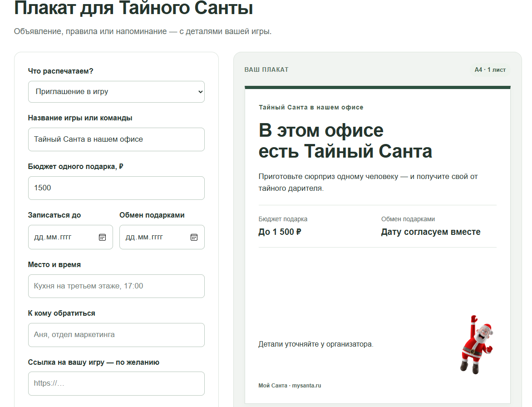Click label 'Что распечатаем?'
The width and height of the screenshot is (532, 407).
[x=60, y=71]
